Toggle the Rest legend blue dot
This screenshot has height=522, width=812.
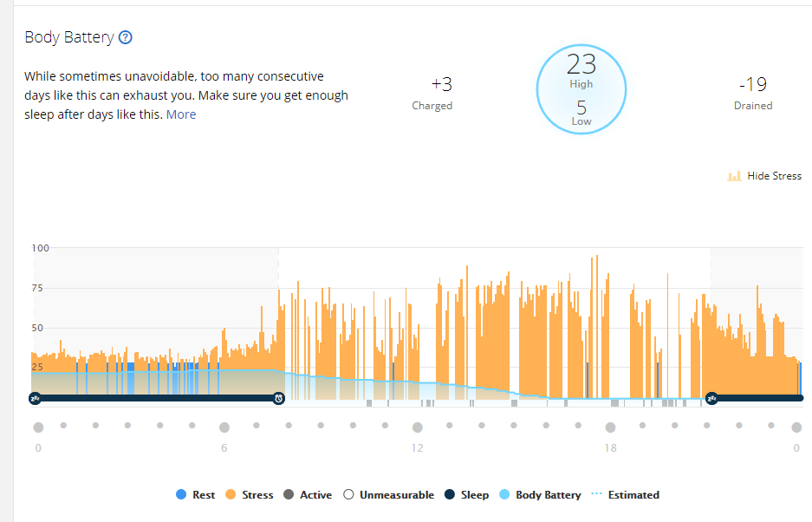click(181, 494)
